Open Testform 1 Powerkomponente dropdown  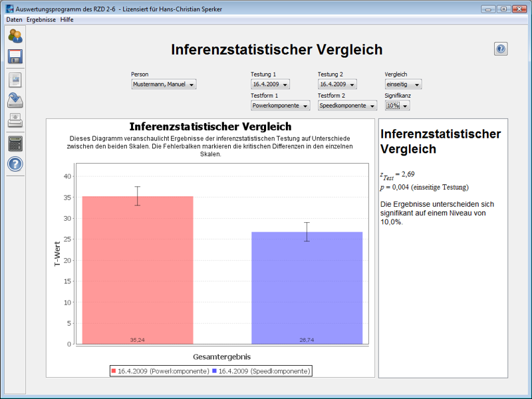(x=280, y=106)
